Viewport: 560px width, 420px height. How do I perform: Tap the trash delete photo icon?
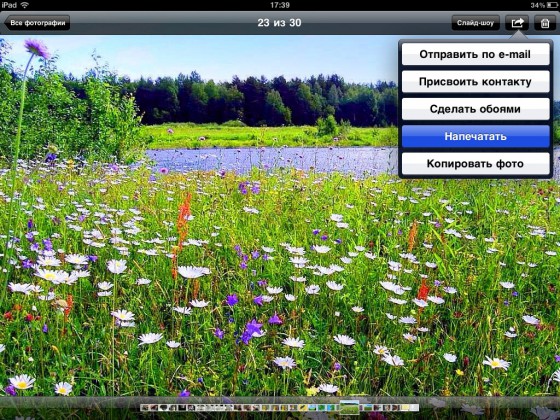coord(545,23)
